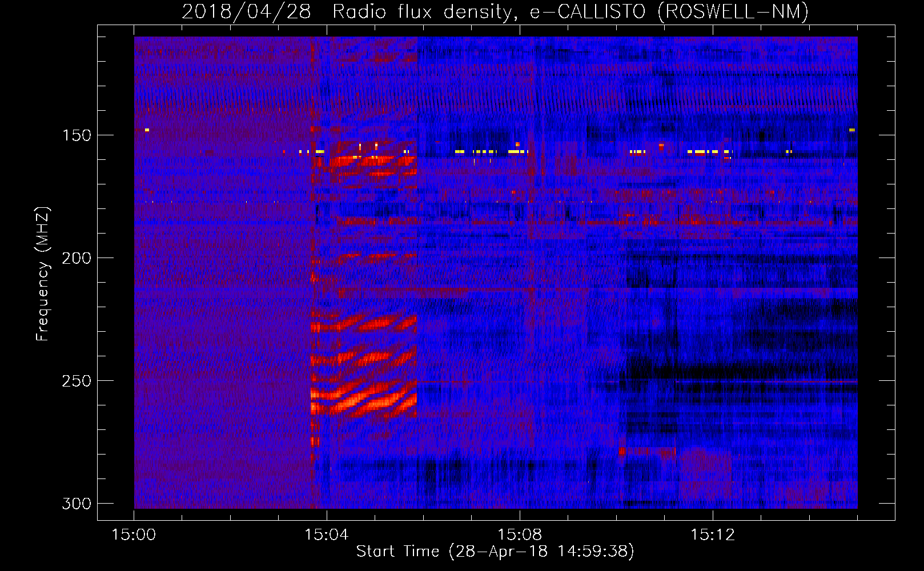
Task: Click the 15:12 time tick label
Action: (x=713, y=535)
